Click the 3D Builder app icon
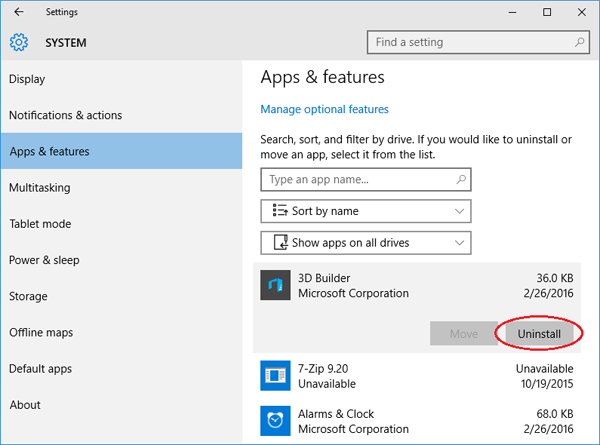 275,285
